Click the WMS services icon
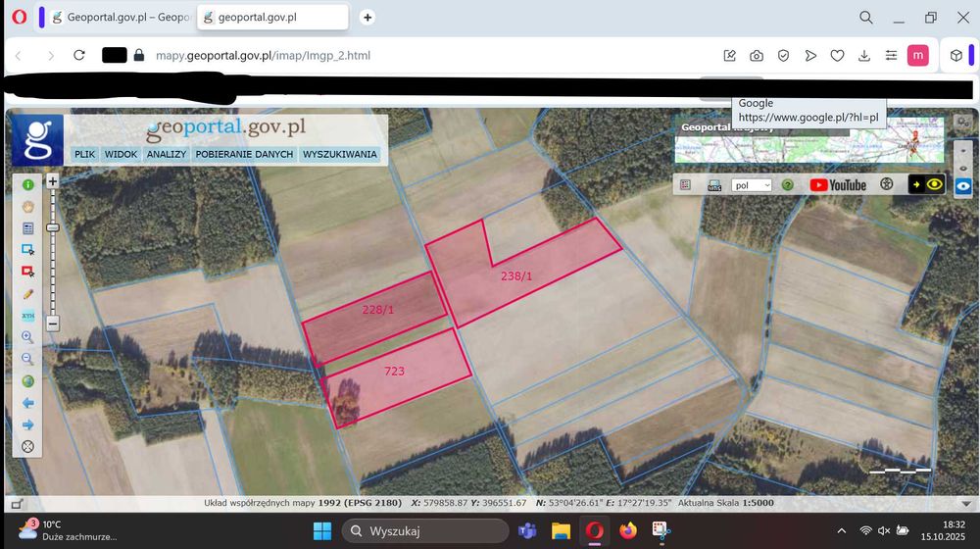The width and height of the screenshot is (980, 549). (714, 185)
